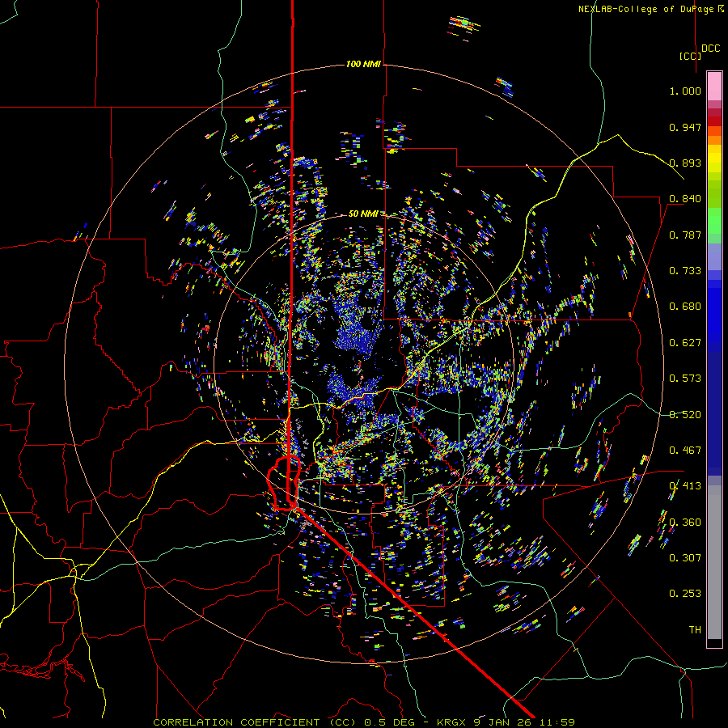The height and width of the screenshot is (728, 728).
Task: Click the KRGX station identifier in caption
Action: click(x=451, y=722)
